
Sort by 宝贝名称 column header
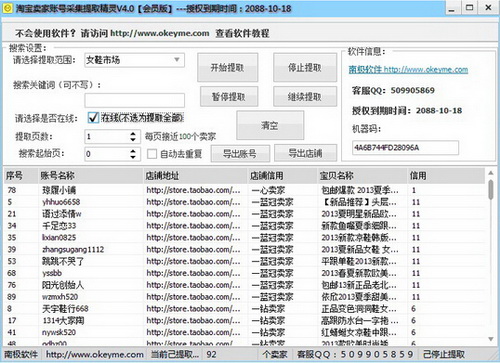[x=362, y=176]
